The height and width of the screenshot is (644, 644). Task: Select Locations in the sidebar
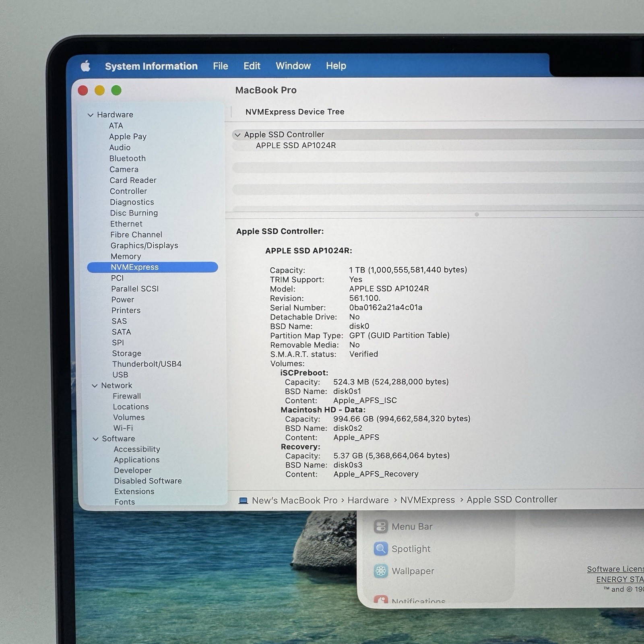[131, 407]
